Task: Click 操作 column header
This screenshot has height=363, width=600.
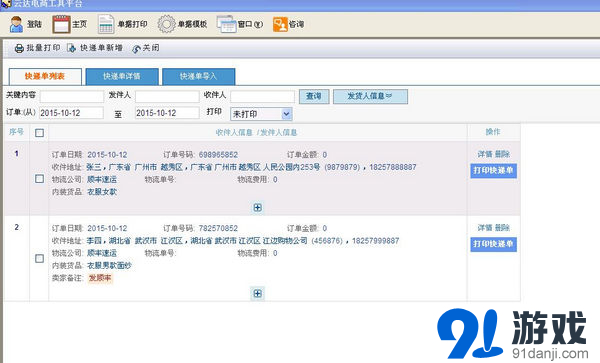Action: click(493, 132)
